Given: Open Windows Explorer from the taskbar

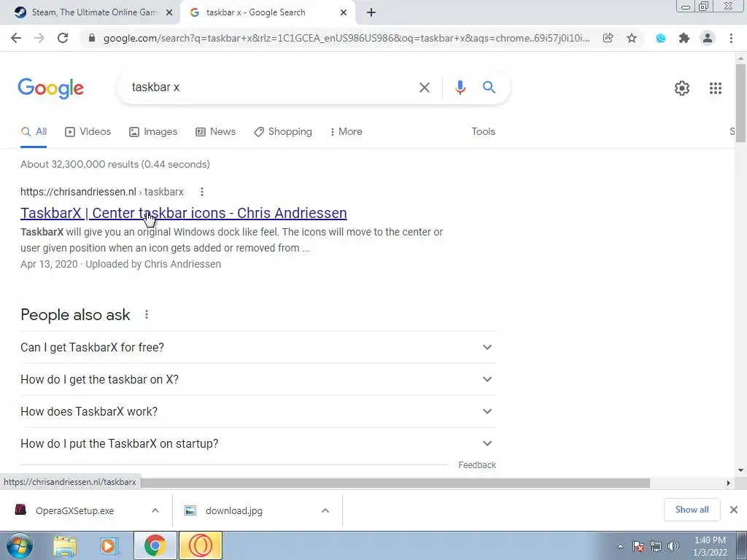Looking at the screenshot, I should pyautogui.click(x=65, y=546).
